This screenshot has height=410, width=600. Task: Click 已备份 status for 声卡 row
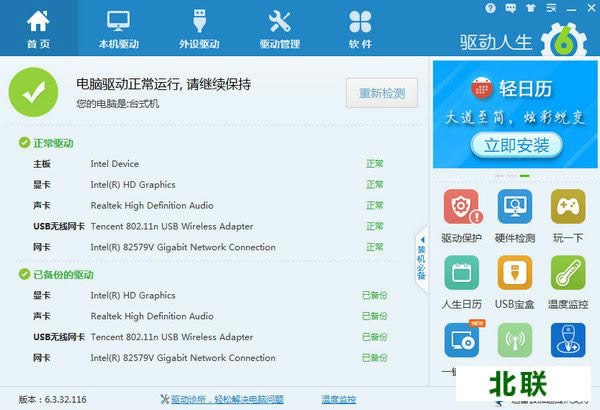pyautogui.click(x=375, y=316)
